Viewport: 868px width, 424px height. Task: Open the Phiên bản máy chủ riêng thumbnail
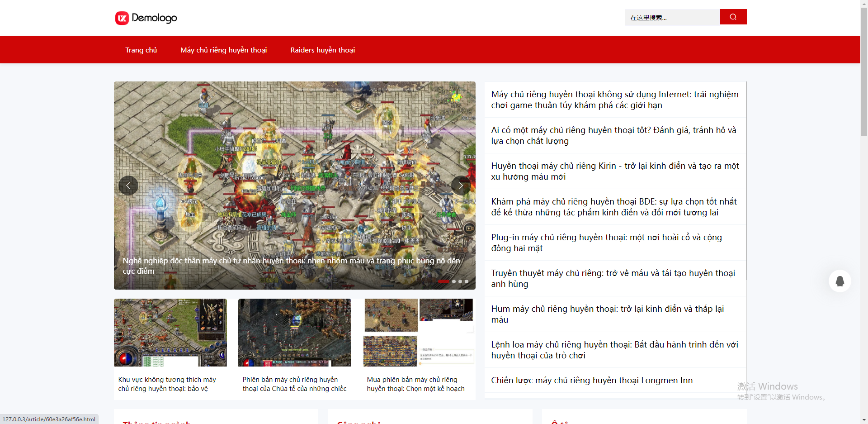(294, 333)
